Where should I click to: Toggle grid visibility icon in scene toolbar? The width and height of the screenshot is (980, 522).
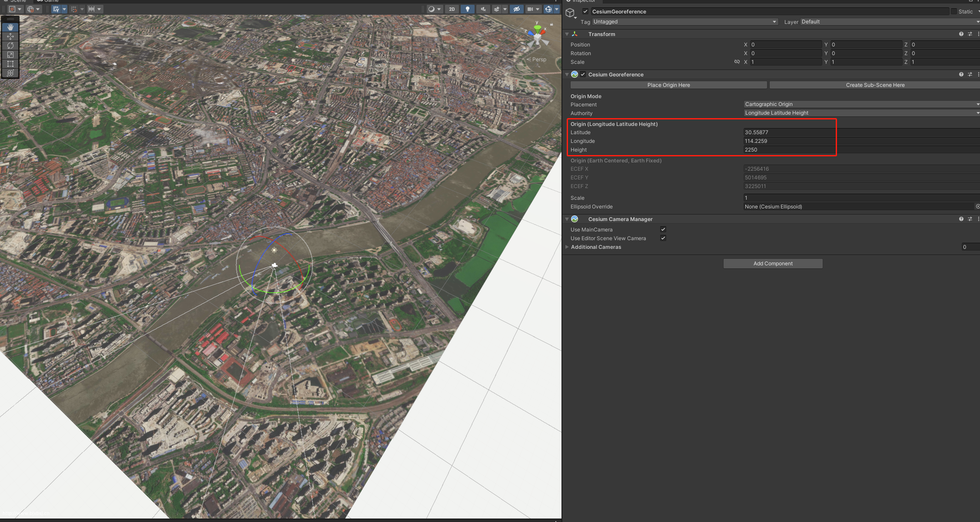(56, 9)
